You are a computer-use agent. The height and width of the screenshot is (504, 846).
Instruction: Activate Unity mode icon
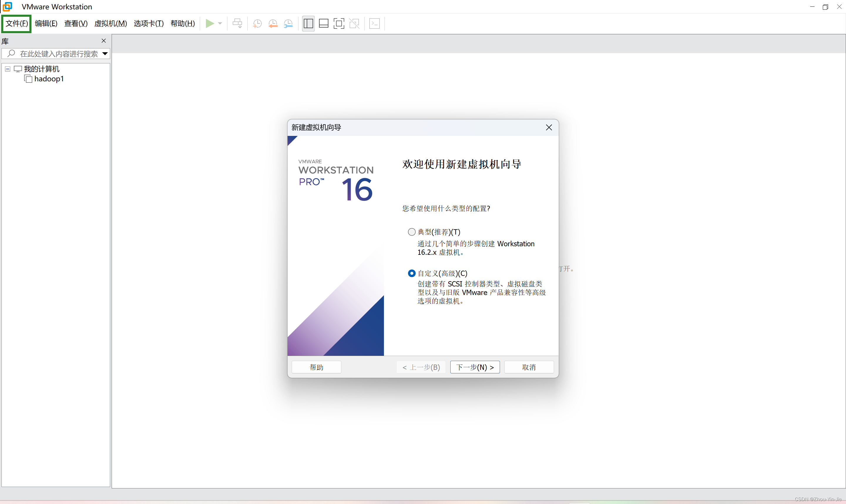pos(354,23)
